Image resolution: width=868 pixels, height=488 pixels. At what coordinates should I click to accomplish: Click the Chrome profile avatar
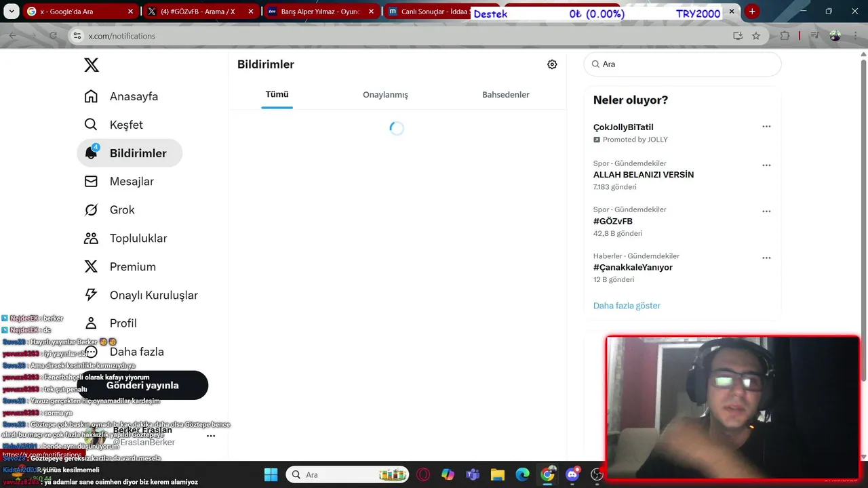pos(835,36)
